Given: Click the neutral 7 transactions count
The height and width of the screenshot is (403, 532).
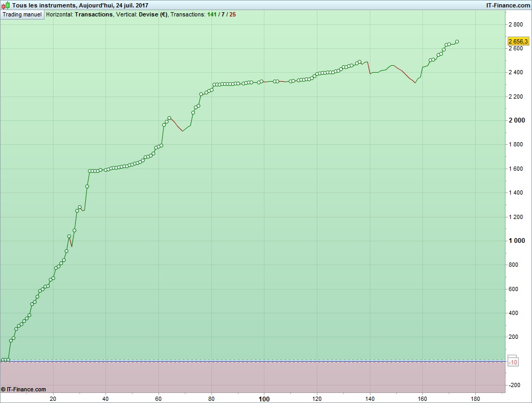Looking at the screenshot, I should 223,15.
